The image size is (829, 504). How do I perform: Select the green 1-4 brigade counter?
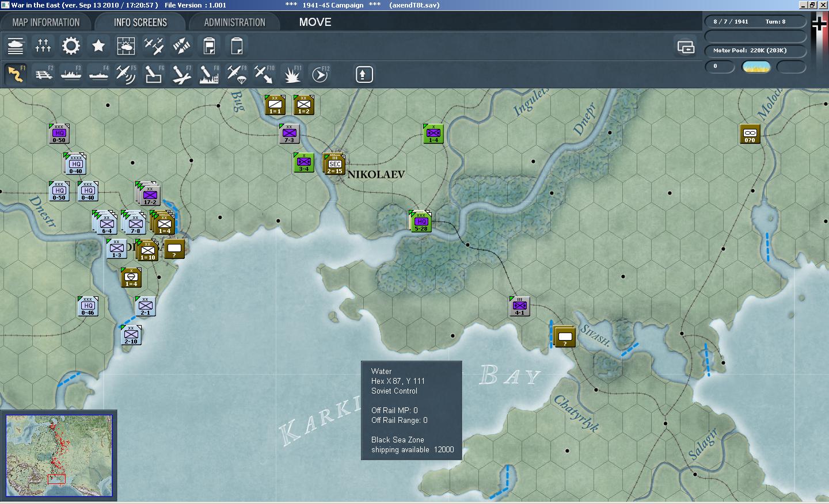[433, 133]
